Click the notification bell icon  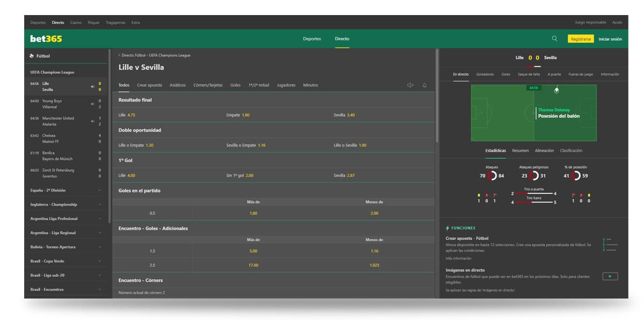coord(425,85)
